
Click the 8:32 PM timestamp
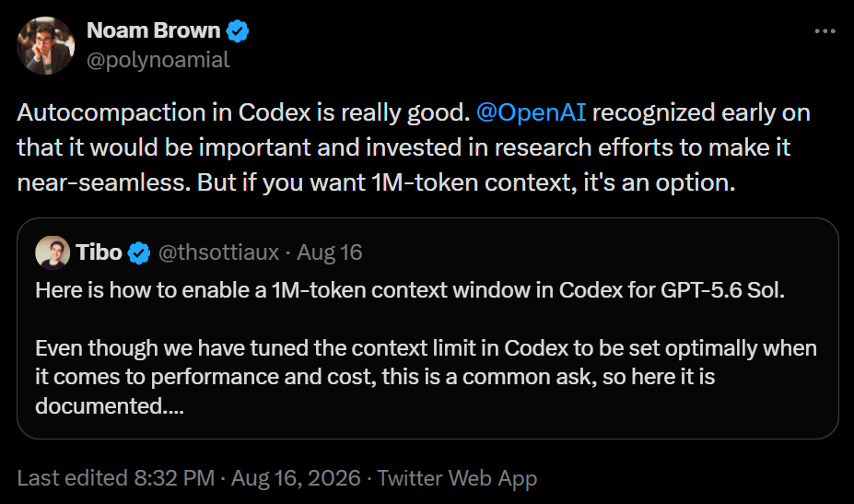(x=174, y=478)
